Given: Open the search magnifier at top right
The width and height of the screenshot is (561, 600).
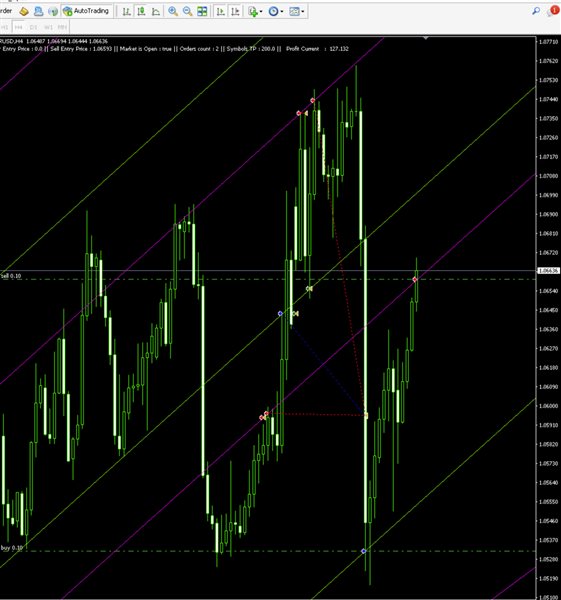Looking at the screenshot, I should (536, 11).
